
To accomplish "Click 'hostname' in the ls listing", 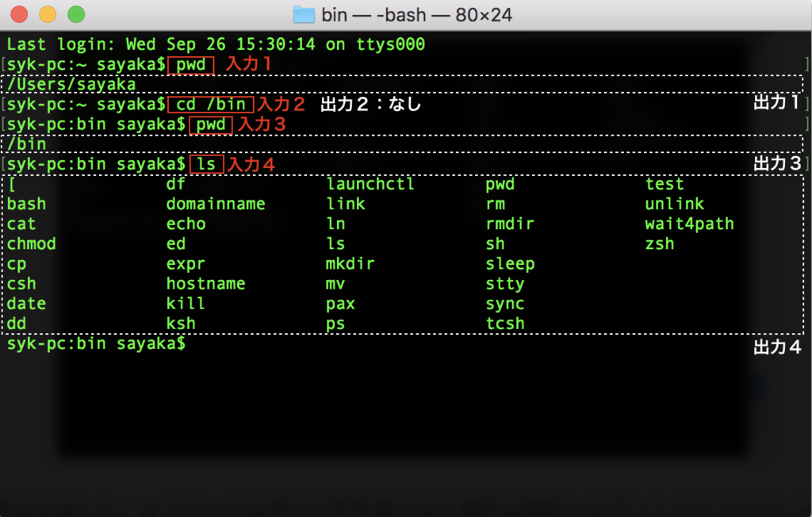I will coord(205,284).
